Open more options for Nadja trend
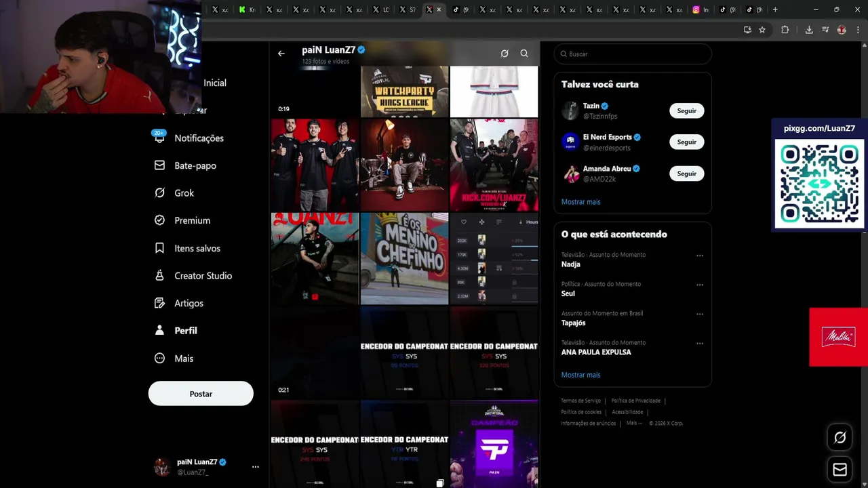 pos(700,256)
